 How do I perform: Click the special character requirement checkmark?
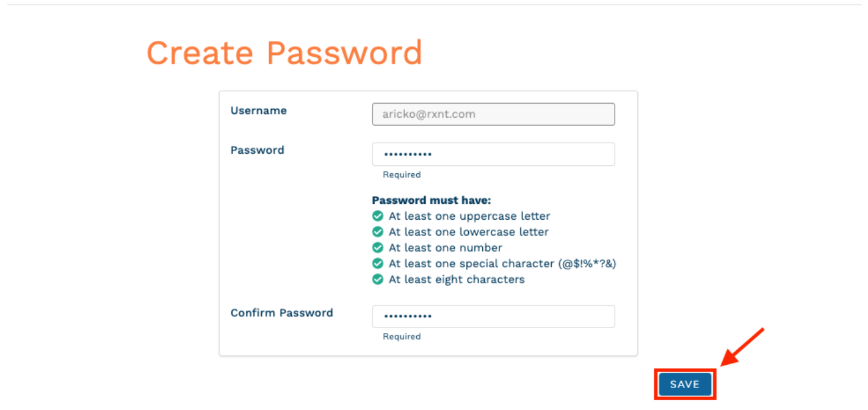[x=378, y=264]
